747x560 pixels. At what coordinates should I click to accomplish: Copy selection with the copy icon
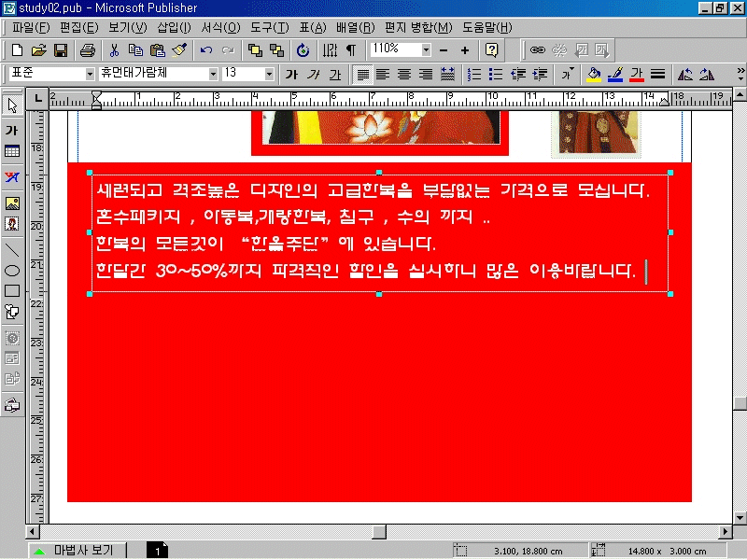tap(135, 50)
